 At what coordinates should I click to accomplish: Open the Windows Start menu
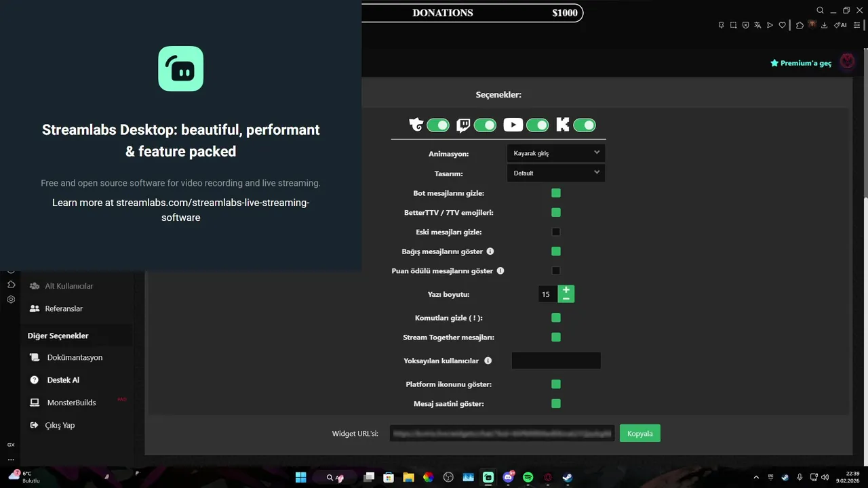[x=300, y=477]
